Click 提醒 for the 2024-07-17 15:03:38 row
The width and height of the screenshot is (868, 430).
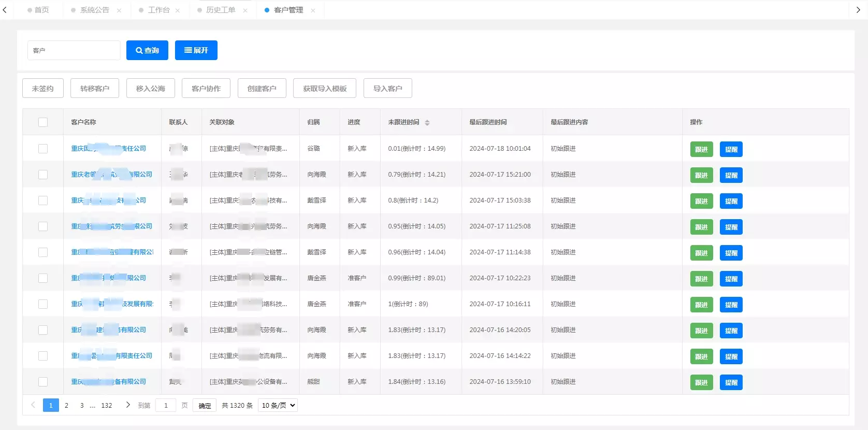(731, 201)
